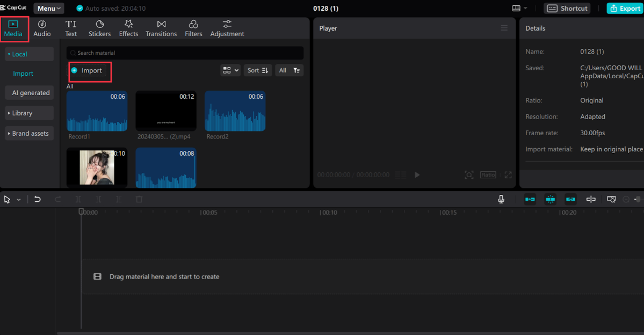
Task: Click the Adapted resolution value
Action: click(x=592, y=116)
